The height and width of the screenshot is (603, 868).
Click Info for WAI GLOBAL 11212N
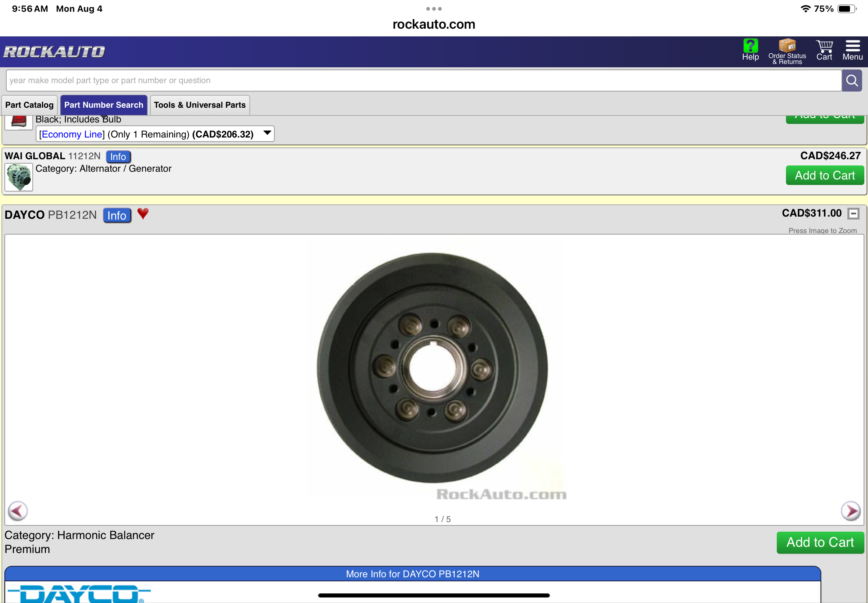(118, 156)
